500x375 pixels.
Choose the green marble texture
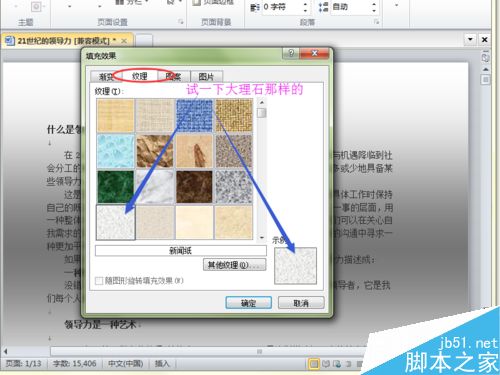116,187
